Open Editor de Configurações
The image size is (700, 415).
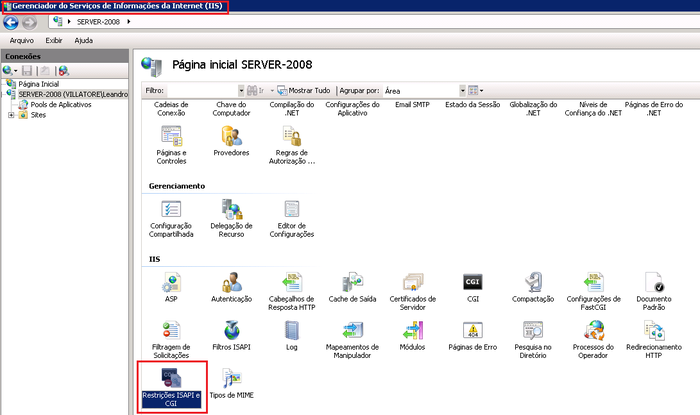coord(292,219)
